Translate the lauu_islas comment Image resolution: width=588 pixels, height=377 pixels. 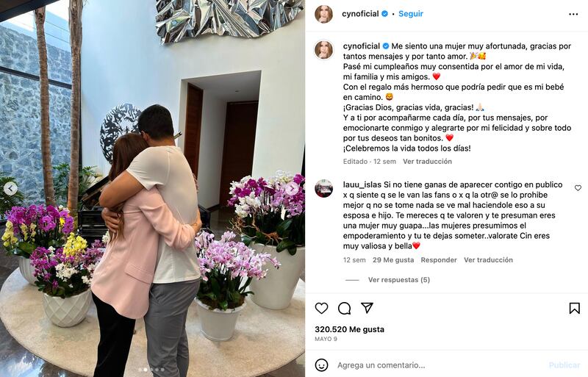pyautogui.click(x=488, y=260)
